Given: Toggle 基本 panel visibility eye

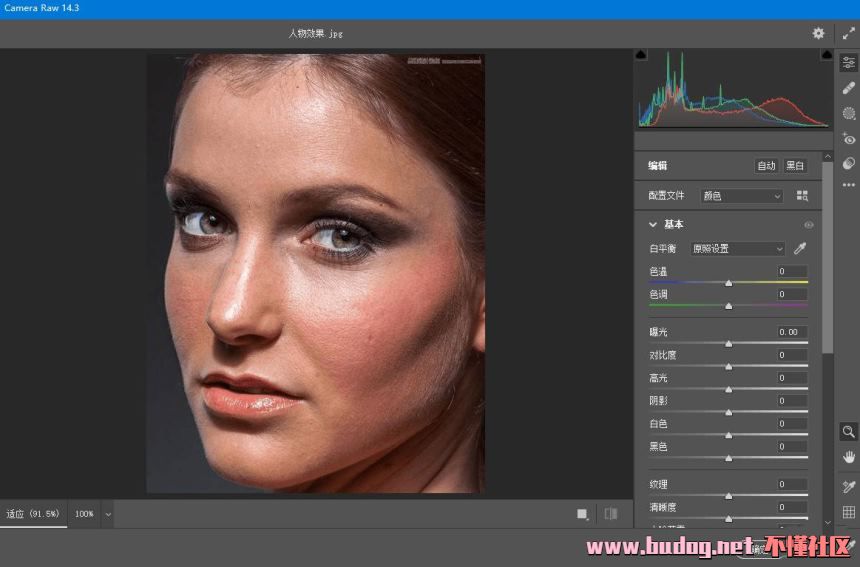Looking at the screenshot, I should [x=808, y=225].
